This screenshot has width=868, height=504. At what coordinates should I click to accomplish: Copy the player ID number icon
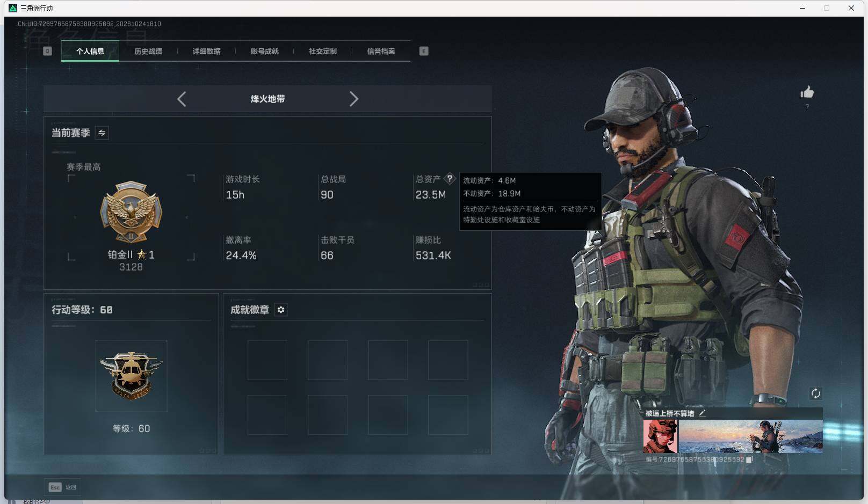(x=750, y=459)
